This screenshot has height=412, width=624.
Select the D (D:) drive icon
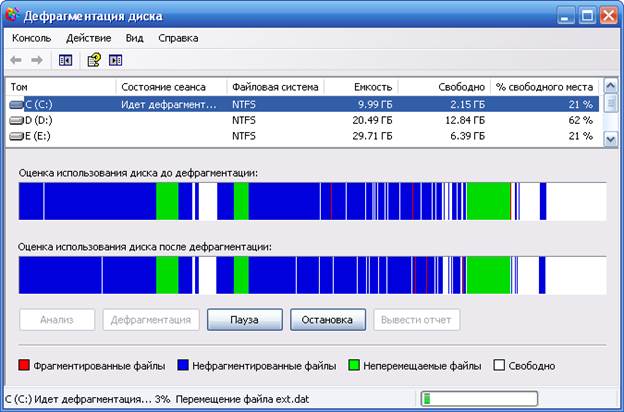pos(16,120)
